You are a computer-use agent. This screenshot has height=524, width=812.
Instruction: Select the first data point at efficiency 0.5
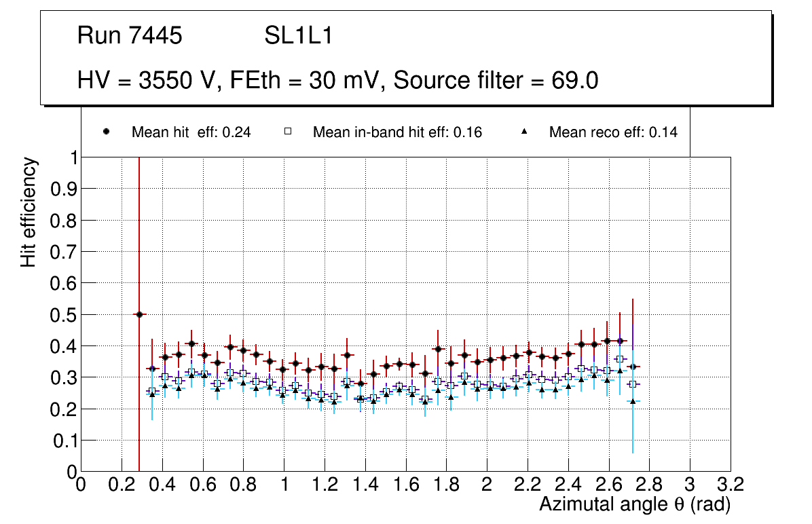[139, 314]
